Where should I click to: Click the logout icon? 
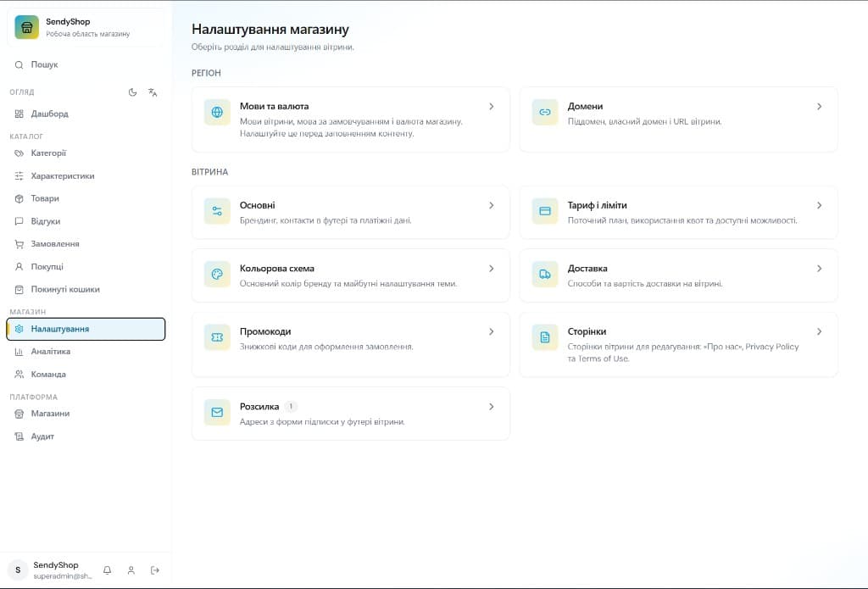point(155,570)
